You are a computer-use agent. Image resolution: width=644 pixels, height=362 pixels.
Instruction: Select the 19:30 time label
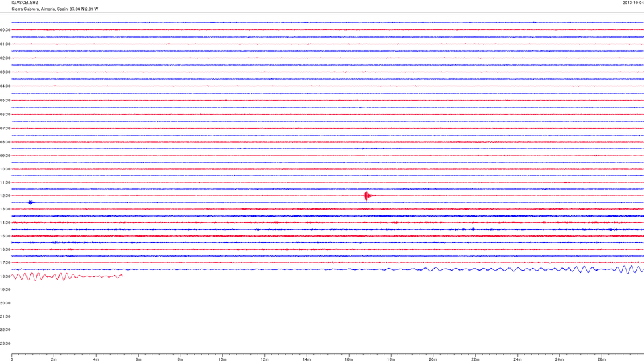[x=5, y=290]
